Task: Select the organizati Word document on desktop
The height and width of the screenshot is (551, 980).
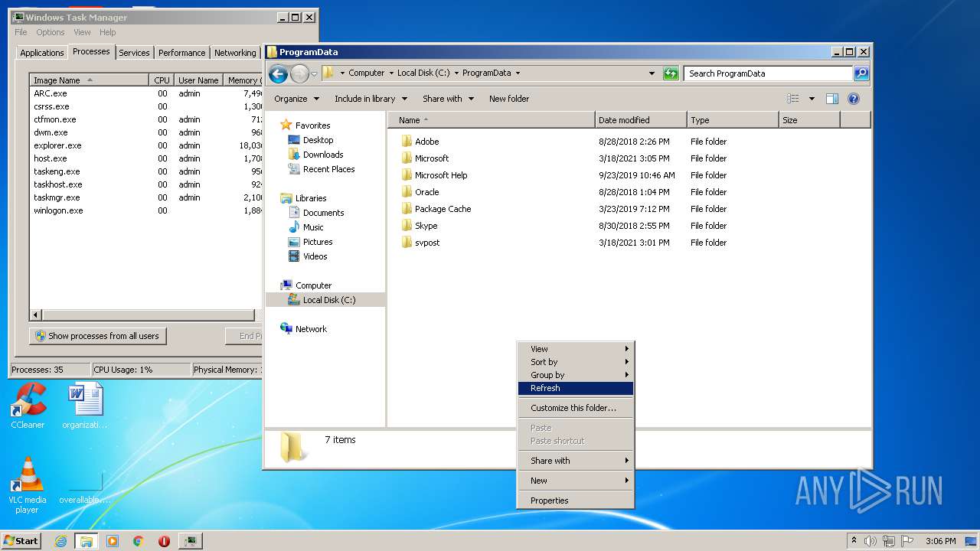Action: 85,406
